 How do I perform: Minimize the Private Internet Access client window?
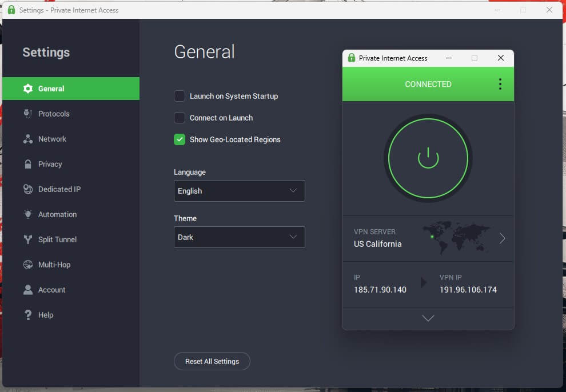pyautogui.click(x=449, y=58)
